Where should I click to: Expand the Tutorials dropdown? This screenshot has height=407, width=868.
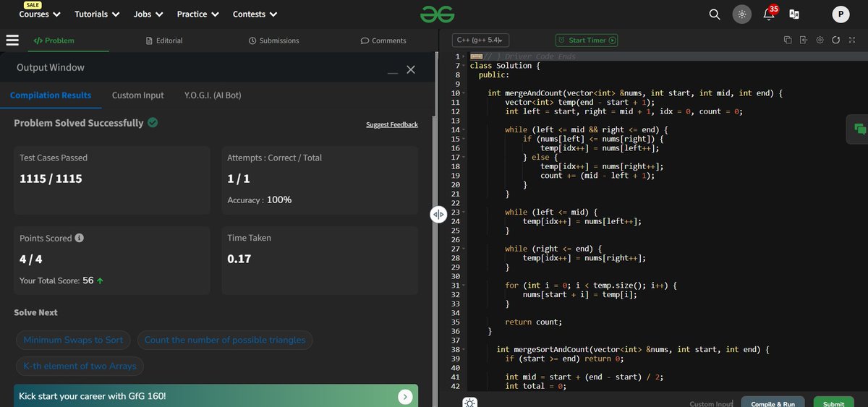tap(98, 14)
